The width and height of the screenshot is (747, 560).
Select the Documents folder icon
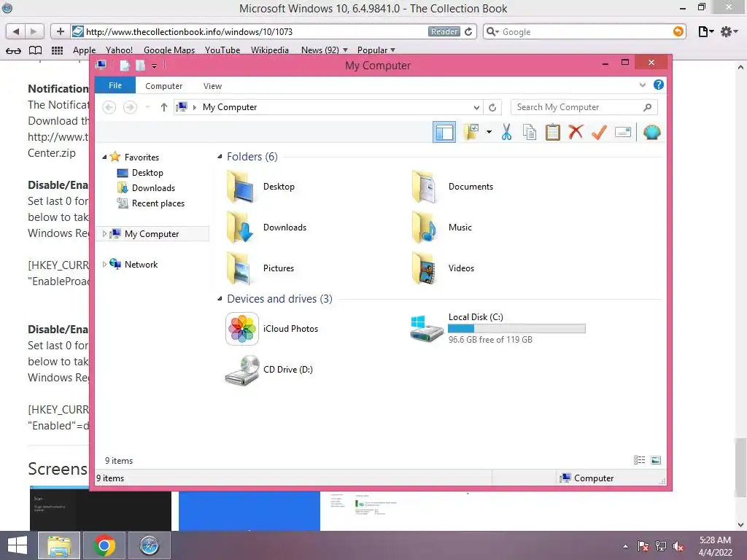point(425,187)
